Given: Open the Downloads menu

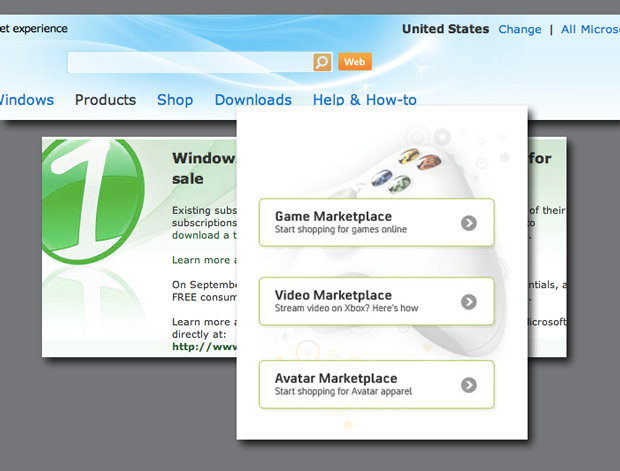Looking at the screenshot, I should tap(253, 100).
